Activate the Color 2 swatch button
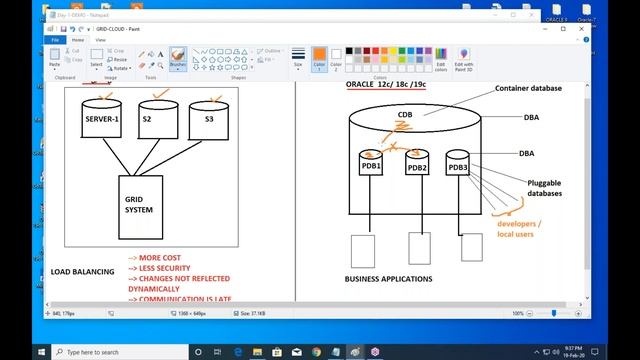The image size is (640, 360). (336, 60)
